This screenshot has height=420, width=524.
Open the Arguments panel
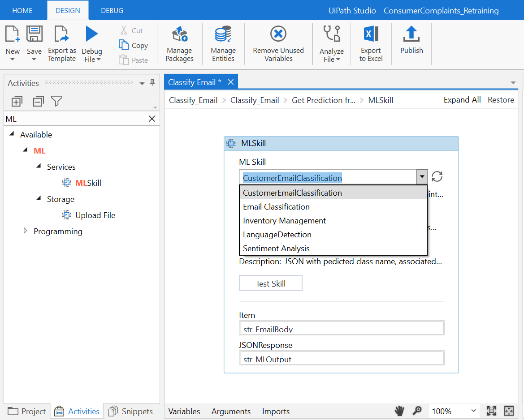tap(231, 411)
